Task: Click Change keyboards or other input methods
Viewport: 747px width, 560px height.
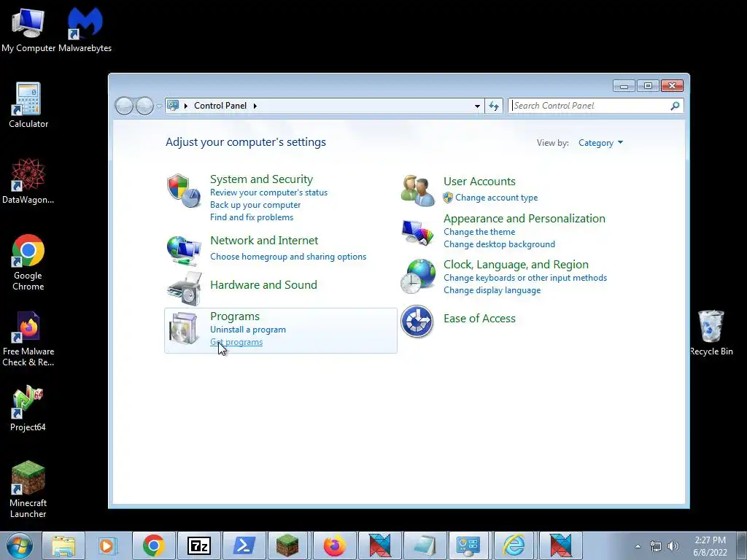Action: tap(525, 278)
